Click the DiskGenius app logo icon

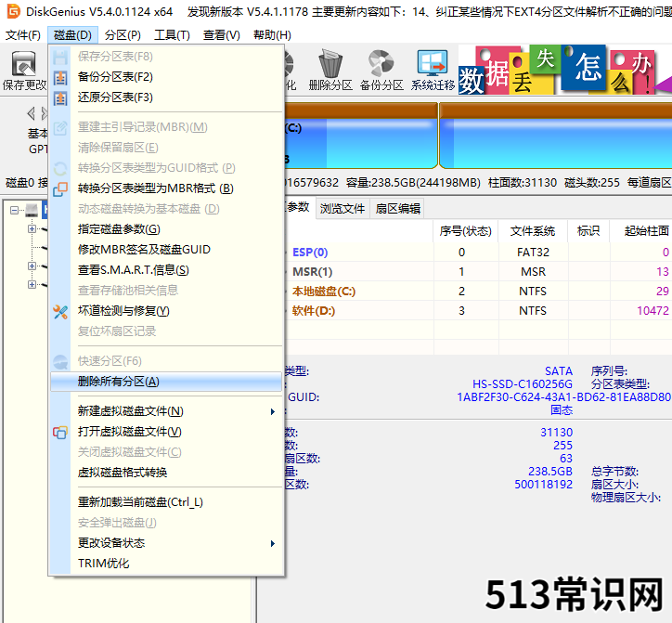click(x=13, y=11)
